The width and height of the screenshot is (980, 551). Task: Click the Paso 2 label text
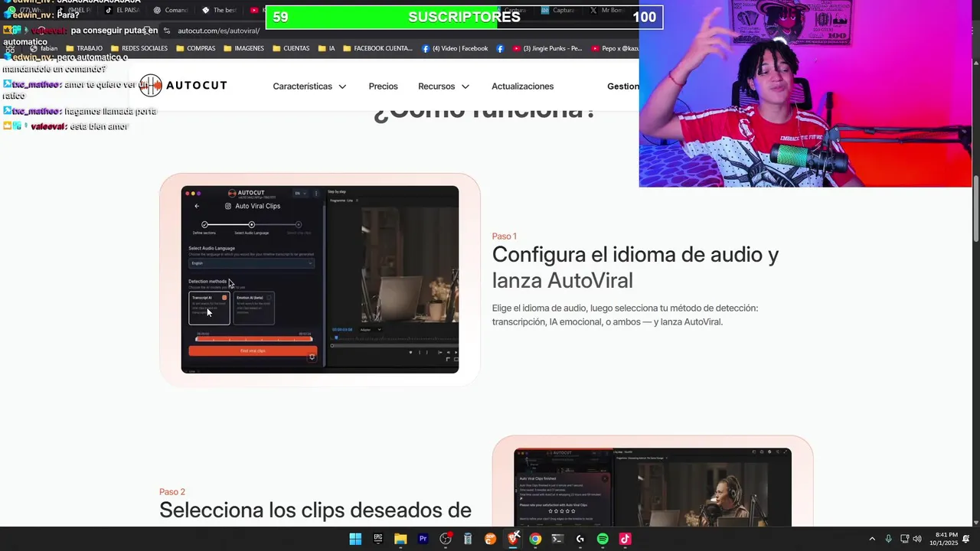pos(172,492)
